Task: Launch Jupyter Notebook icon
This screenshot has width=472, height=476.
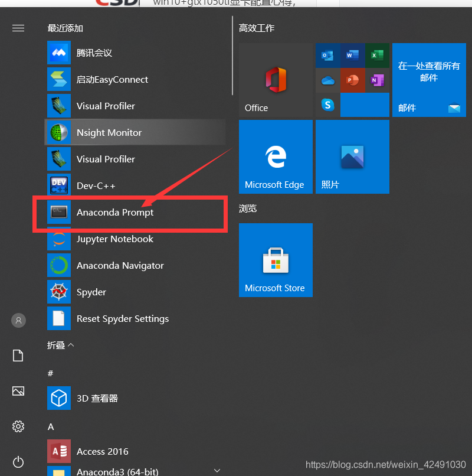Action: coord(59,239)
